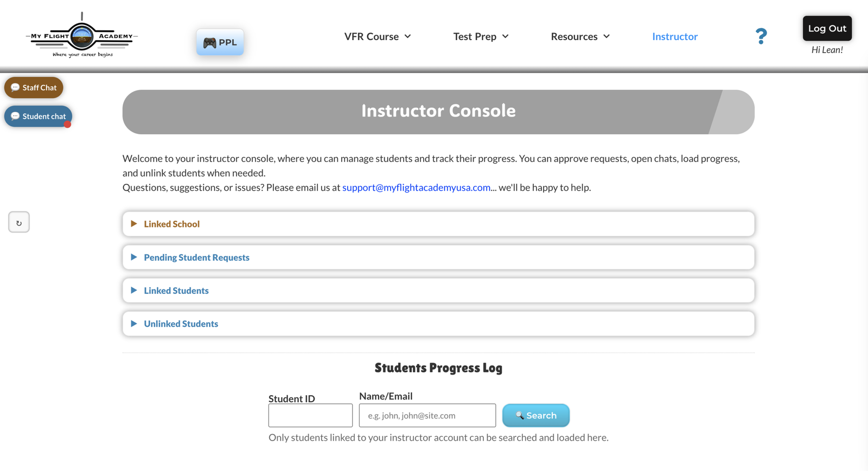This screenshot has height=471, width=868.
Task: Focus the Student ID input field
Action: [310, 416]
